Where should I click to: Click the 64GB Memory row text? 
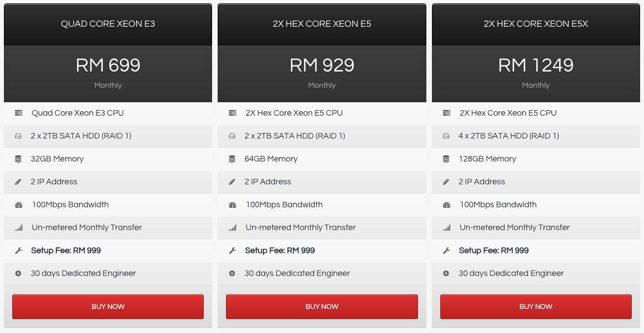pos(271,159)
